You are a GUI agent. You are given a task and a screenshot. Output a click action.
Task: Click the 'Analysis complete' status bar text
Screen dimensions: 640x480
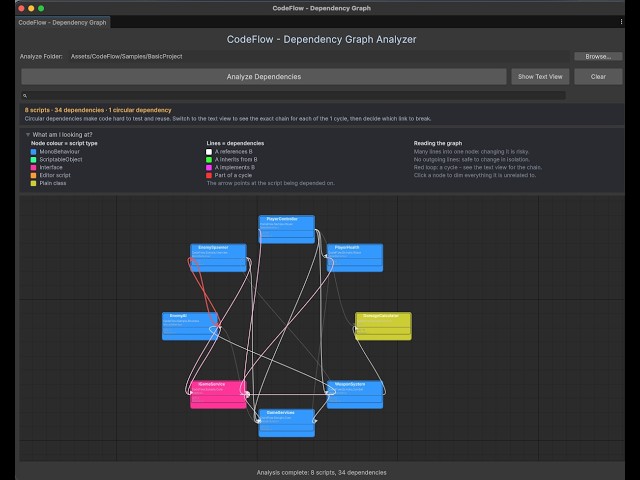pyautogui.click(x=322, y=473)
